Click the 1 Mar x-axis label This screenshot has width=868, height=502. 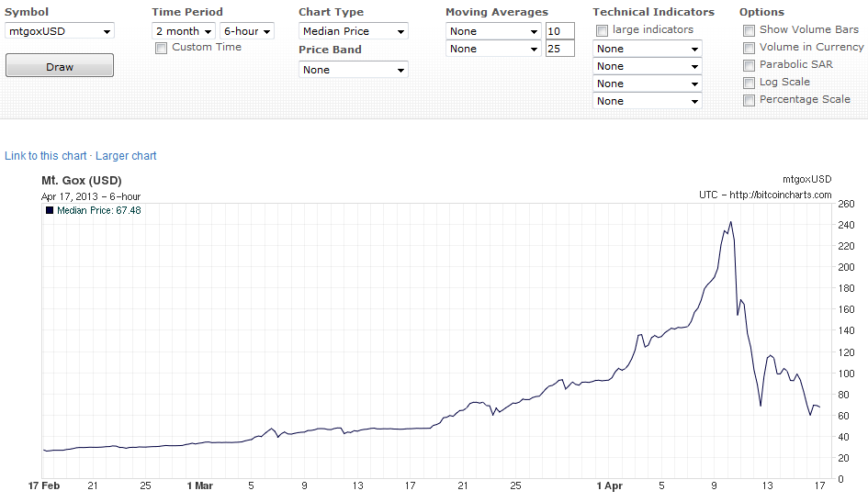coord(200,485)
